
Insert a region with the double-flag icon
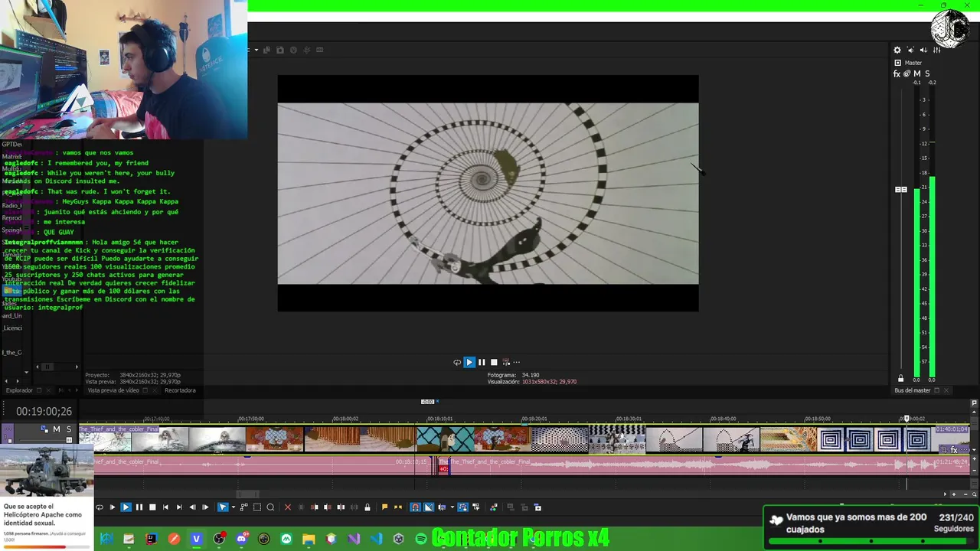point(397,507)
